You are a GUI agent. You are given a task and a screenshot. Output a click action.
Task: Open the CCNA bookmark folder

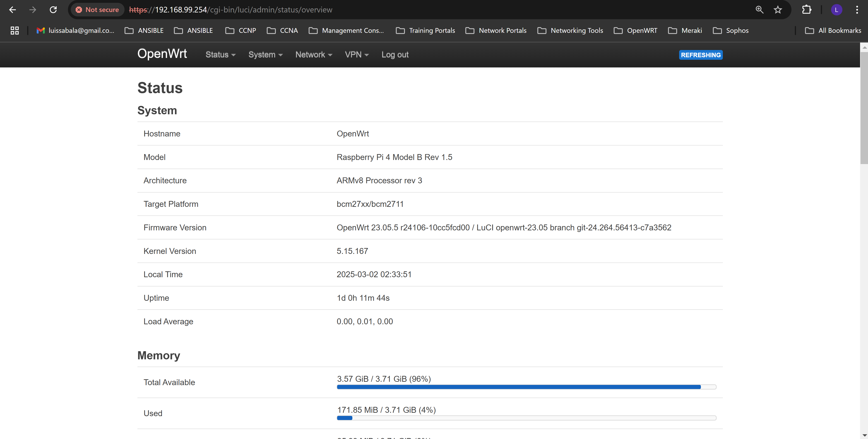pos(282,31)
